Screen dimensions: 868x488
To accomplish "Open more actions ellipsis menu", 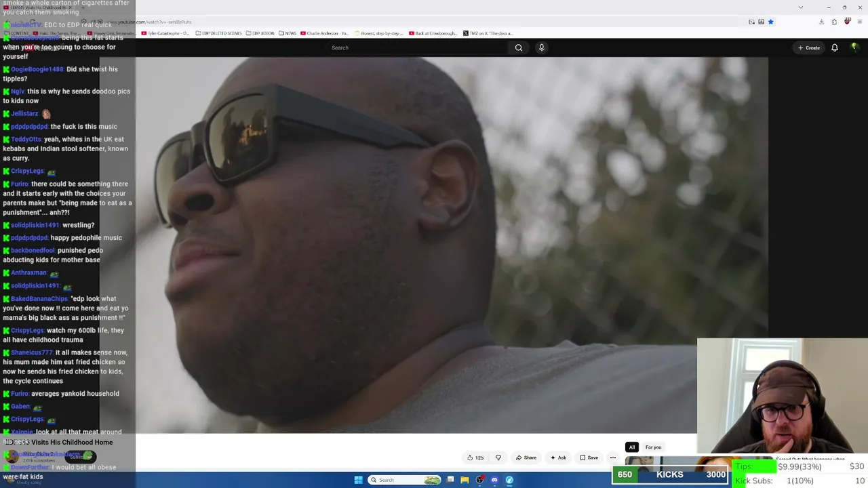I will pos(613,457).
